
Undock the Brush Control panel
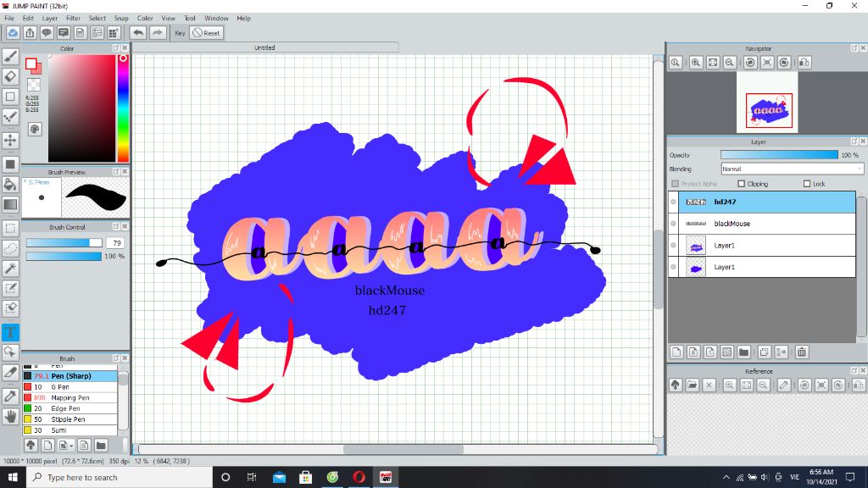pos(115,227)
